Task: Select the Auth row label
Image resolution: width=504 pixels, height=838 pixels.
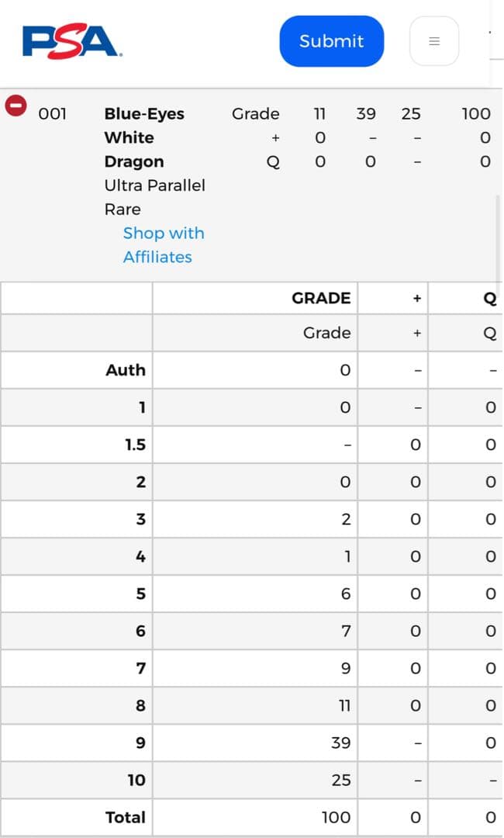Action: (x=126, y=370)
